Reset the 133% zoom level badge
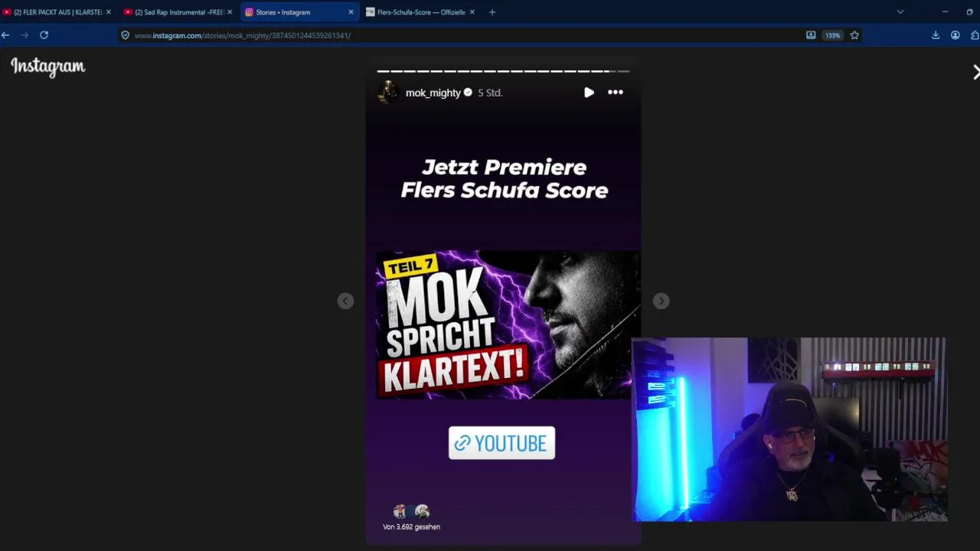 tap(832, 35)
